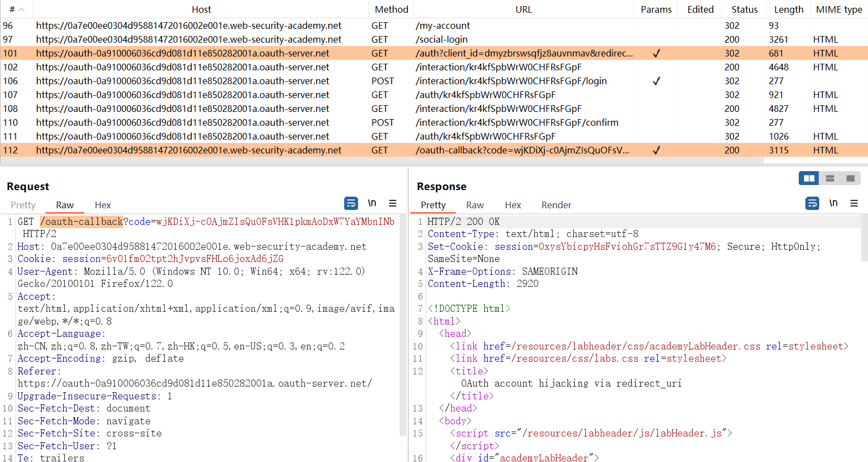Select the combined tabbed layout icon

(x=850, y=178)
